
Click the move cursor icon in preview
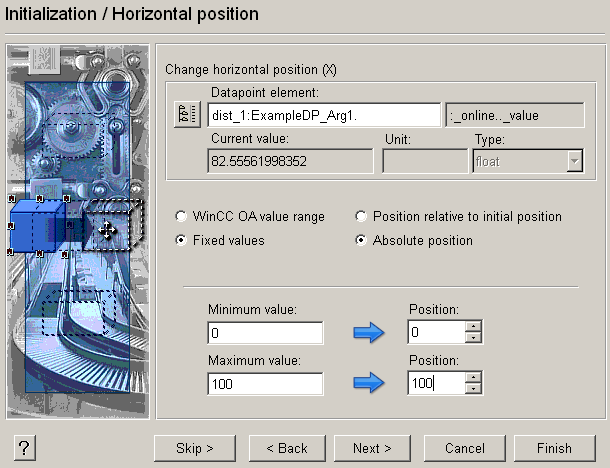[108, 230]
